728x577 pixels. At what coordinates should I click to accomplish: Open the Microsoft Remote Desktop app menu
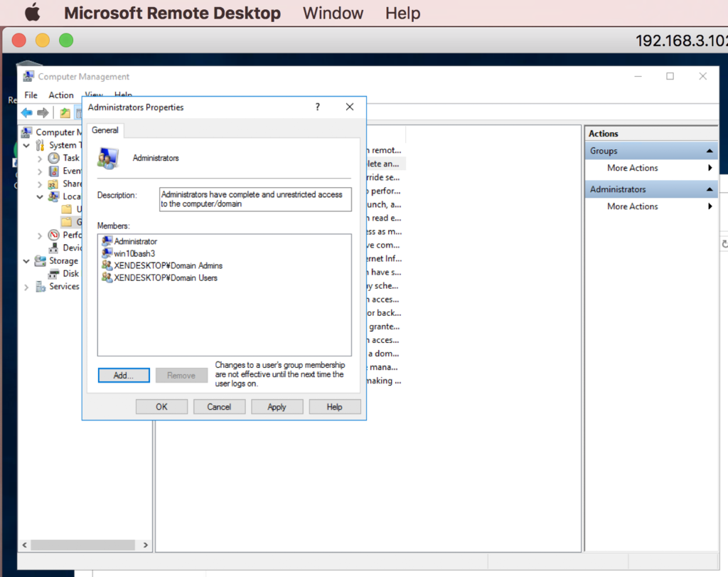click(x=172, y=13)
